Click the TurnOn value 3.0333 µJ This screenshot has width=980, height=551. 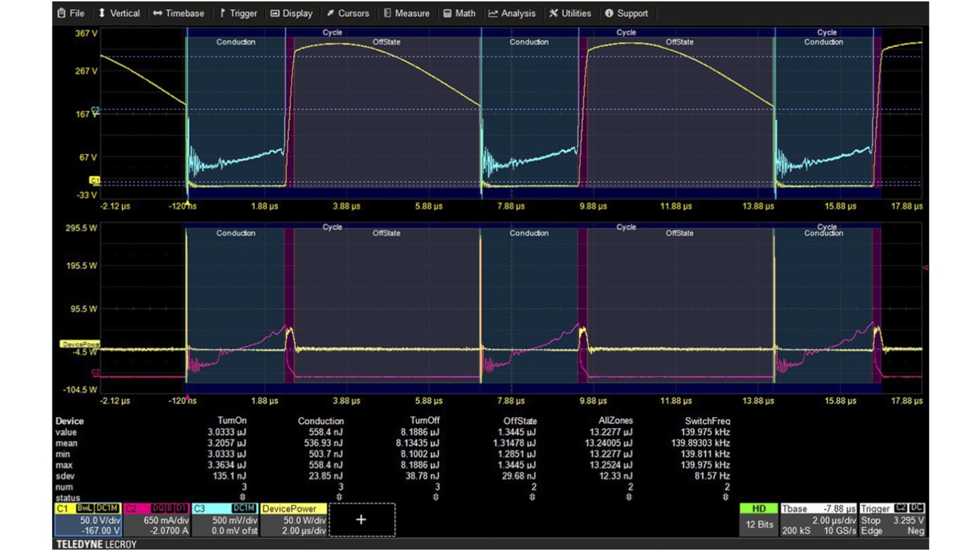coord(226,432)
